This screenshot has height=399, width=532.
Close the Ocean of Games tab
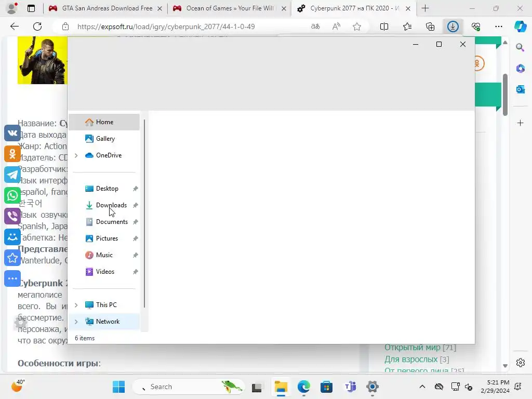click(x=284, y=8)
